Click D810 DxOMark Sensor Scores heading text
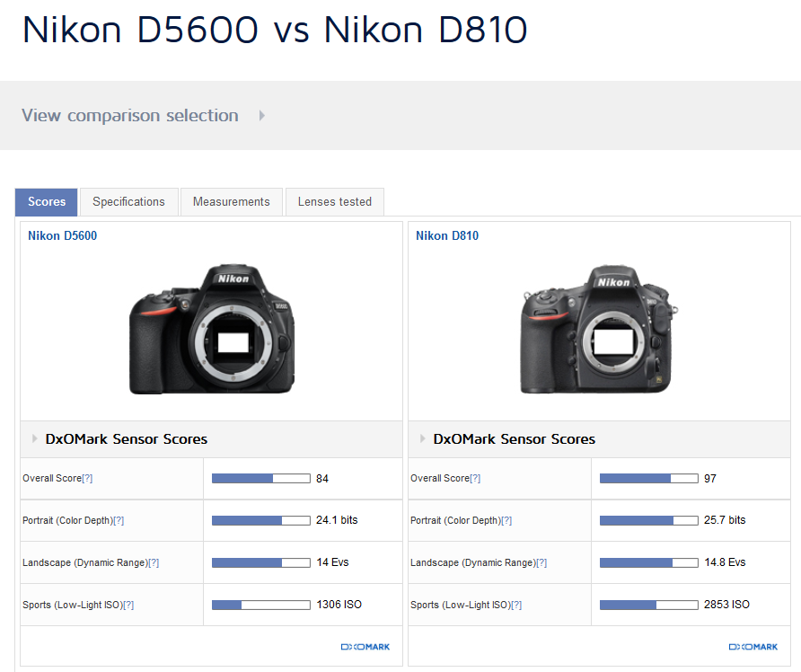 (514, 439)
